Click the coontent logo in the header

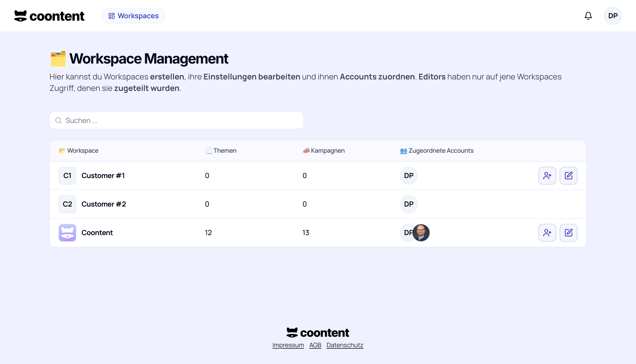click(49, 16)
